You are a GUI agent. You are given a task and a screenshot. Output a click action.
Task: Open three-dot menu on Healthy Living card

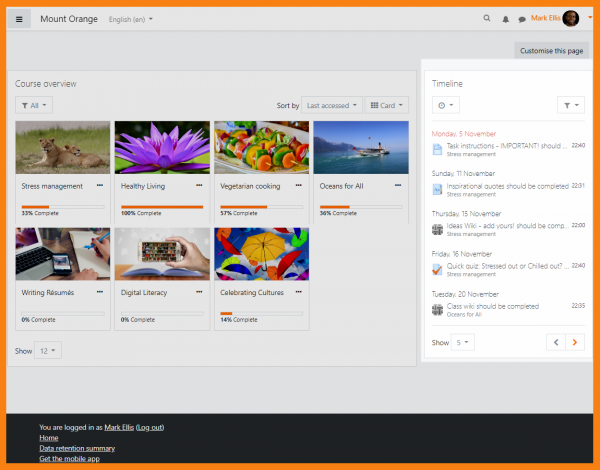pyautogui.click(x=199, y=186)
